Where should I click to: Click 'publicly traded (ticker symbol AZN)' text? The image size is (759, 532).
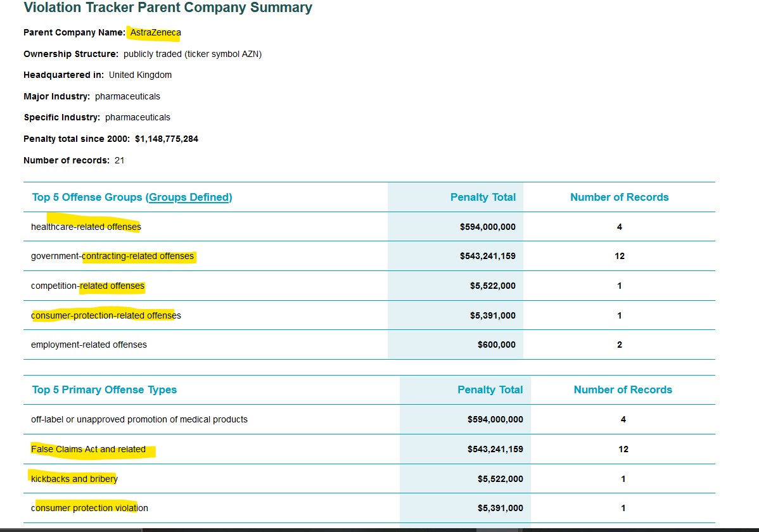(x=192, y=54)
